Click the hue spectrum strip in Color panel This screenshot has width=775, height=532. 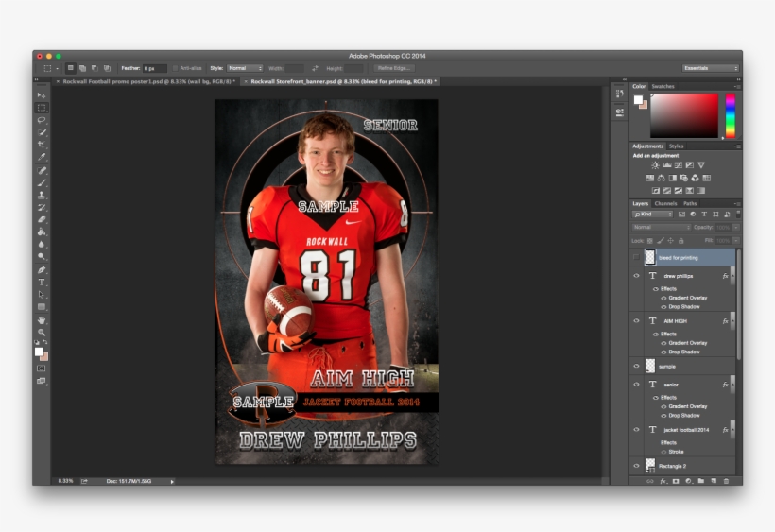[x=730, y=116]
